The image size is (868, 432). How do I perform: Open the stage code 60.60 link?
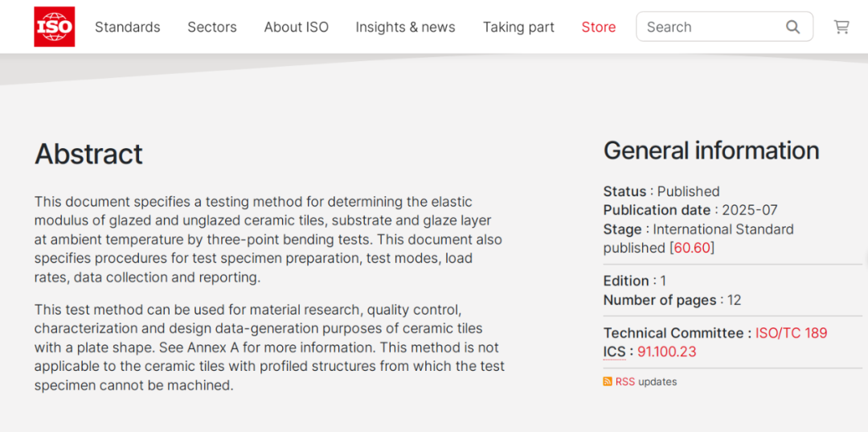click(692, 248)
